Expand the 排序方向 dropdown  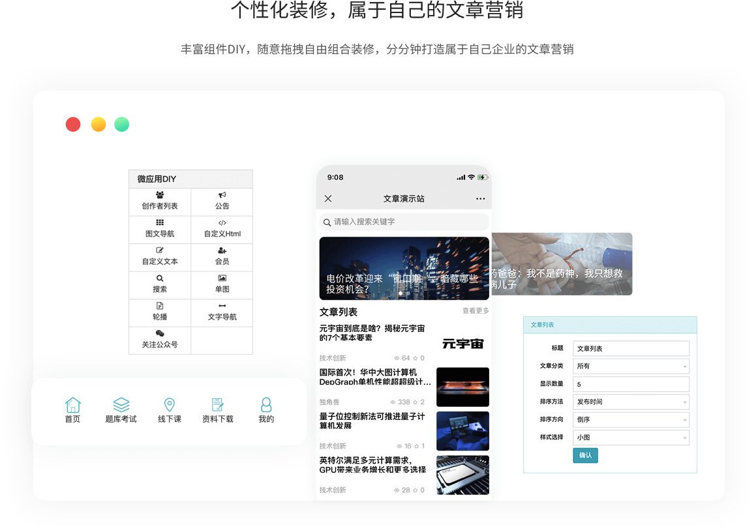click(x=630, y=420)
